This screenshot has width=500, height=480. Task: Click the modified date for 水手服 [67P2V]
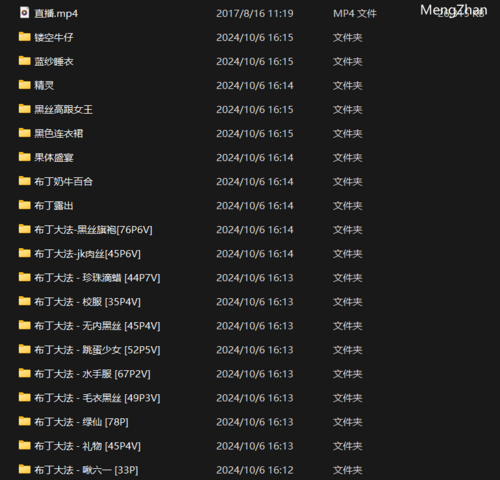coord(255,374)
